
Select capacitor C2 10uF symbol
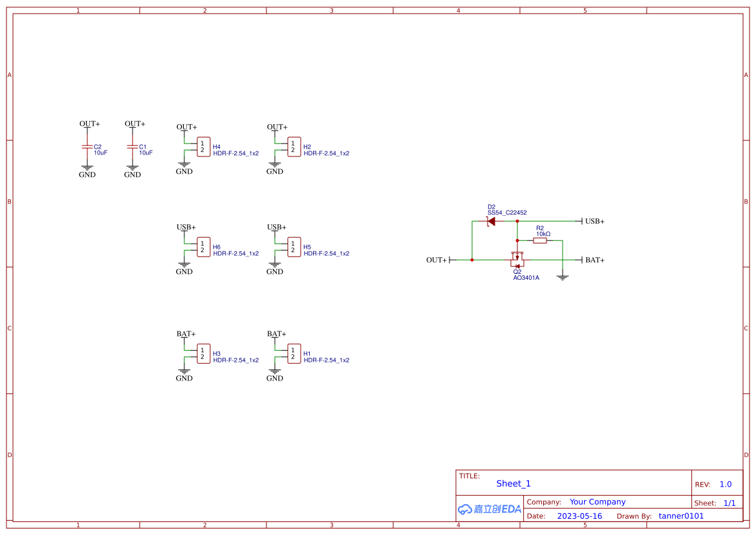pos(86,147)
